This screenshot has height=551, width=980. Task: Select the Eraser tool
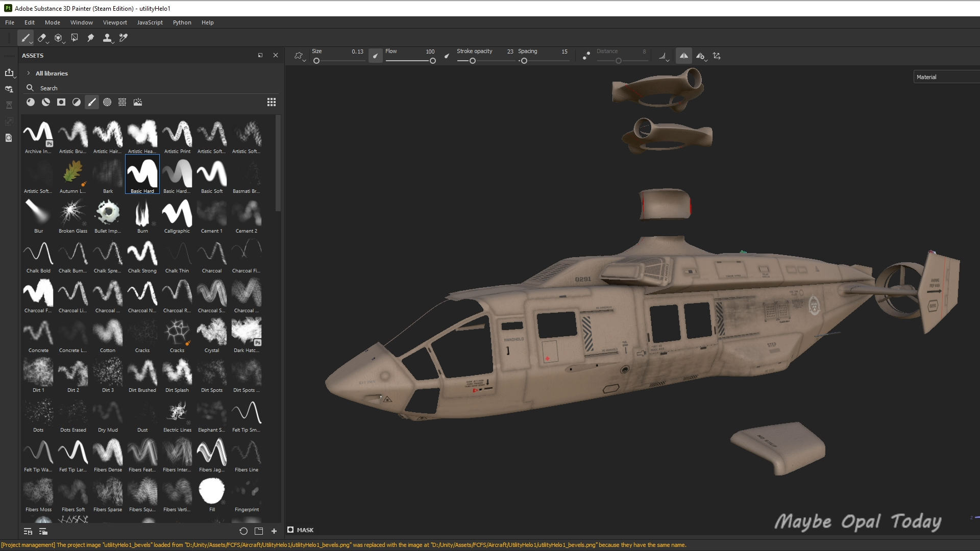pos(42,38)
